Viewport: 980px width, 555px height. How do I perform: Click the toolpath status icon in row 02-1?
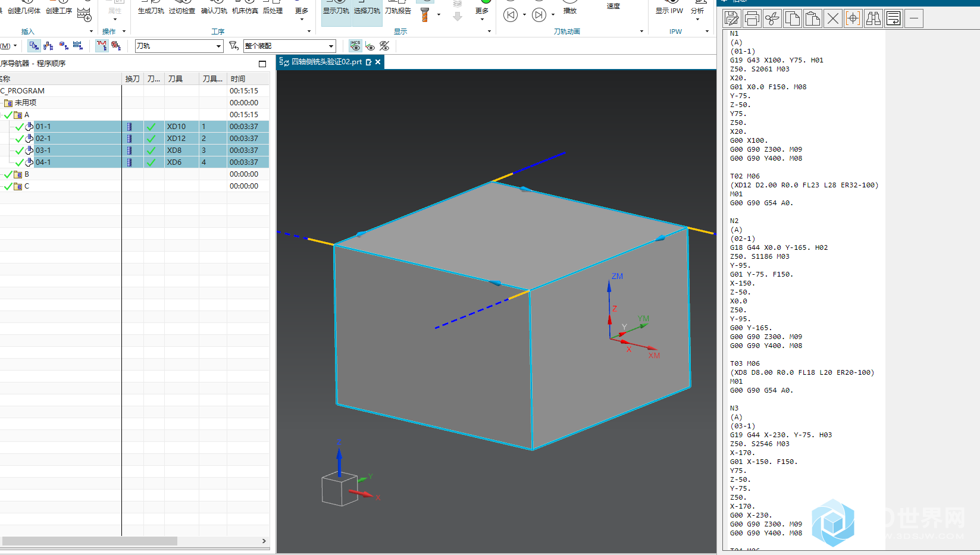tap(151, 139)
